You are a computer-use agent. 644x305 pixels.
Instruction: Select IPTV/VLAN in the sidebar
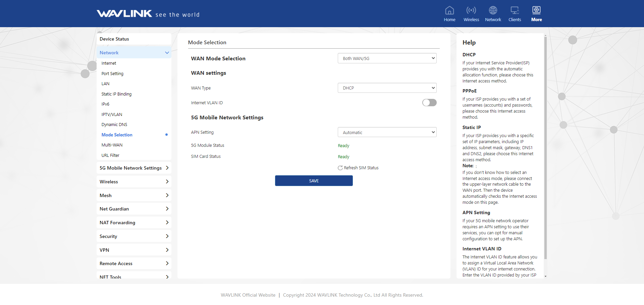coord(112,115)
